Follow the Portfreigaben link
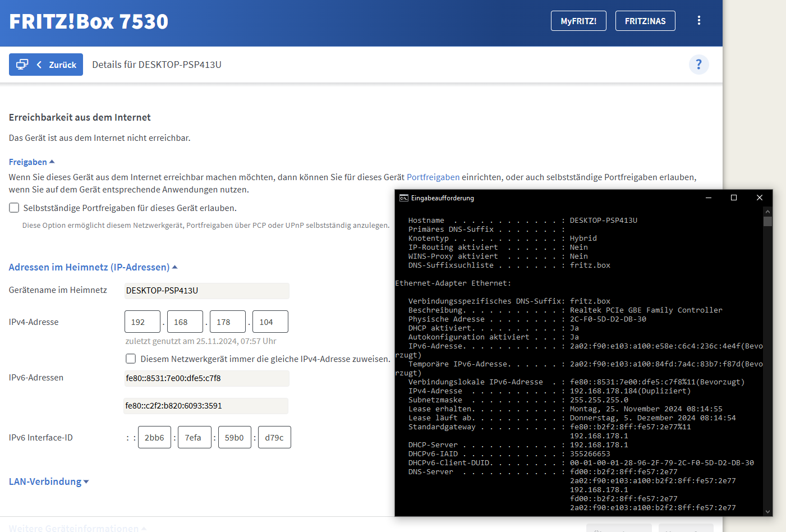This screenshot has width=786, height=532. pos(433,177)
